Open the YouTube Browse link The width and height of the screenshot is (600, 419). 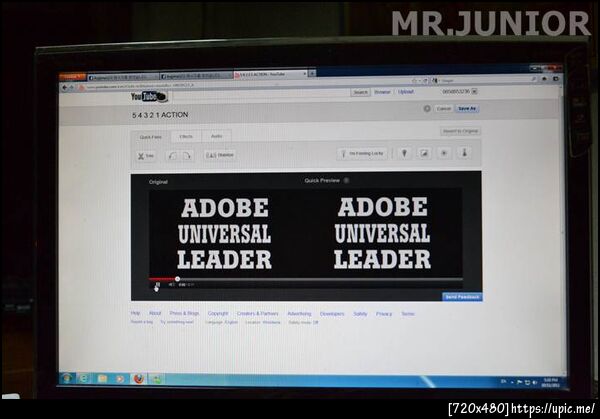click(382, 92)
